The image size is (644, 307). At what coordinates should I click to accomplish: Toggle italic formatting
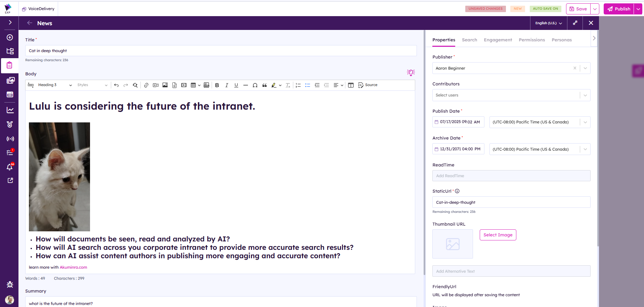pos(227,85)
